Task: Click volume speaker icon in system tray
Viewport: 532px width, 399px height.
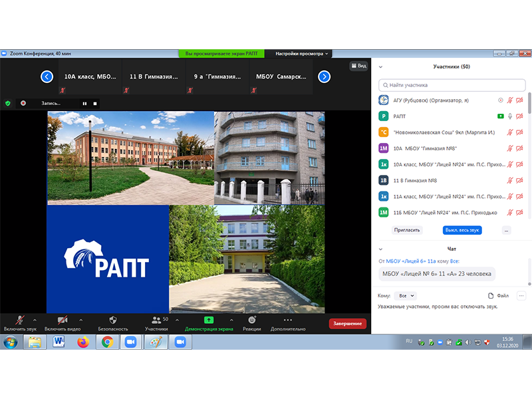Action: click(468, 342)
